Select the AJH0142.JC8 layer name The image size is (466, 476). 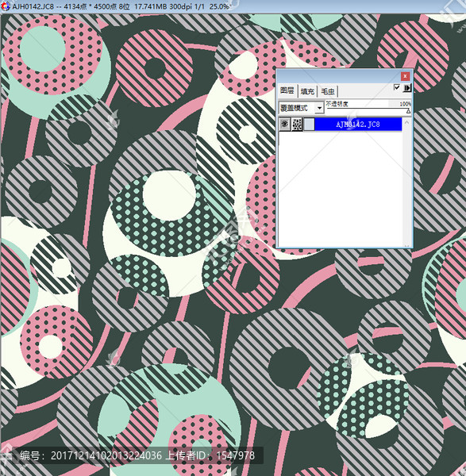click(x=358, y=125)
